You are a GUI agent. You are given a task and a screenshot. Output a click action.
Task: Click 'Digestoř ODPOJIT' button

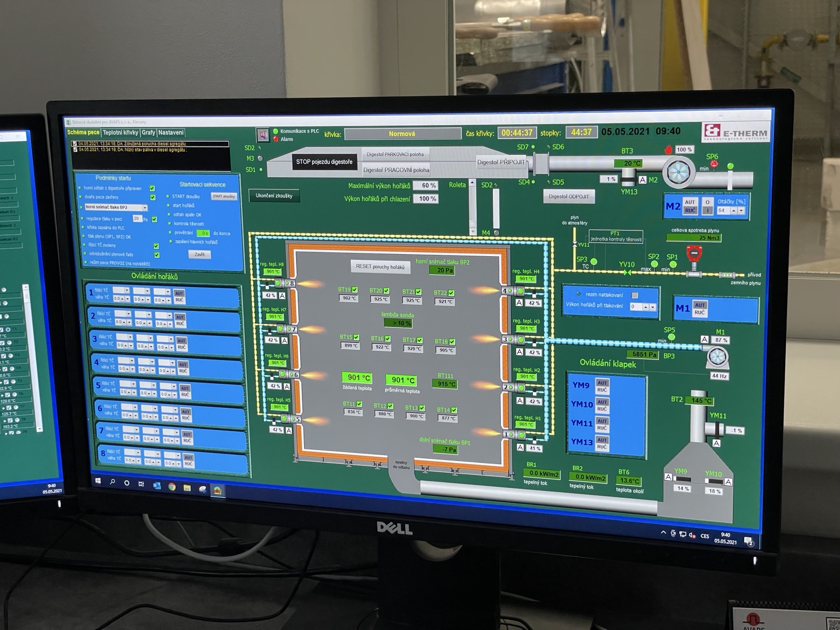coord(569,196)
